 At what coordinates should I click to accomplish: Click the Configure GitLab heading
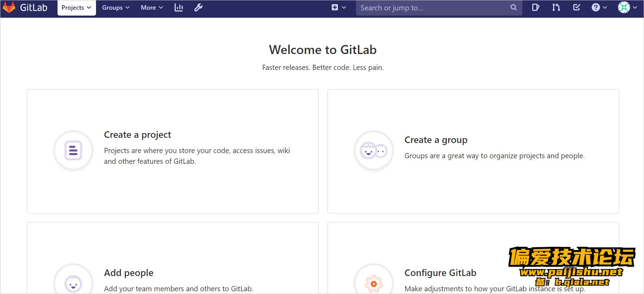(440, 273)
